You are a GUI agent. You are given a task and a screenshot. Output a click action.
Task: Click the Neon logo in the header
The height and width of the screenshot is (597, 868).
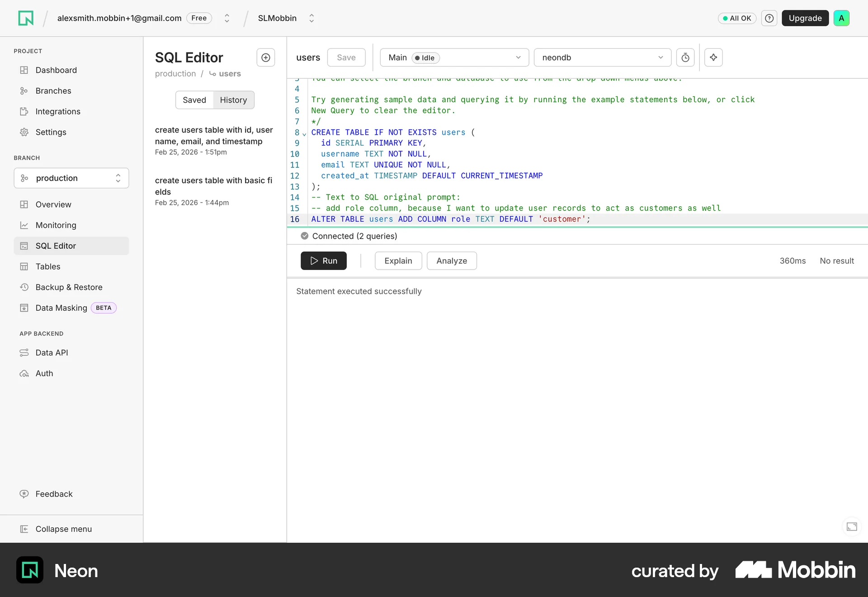pyautogui.click(x=26, y=18)
